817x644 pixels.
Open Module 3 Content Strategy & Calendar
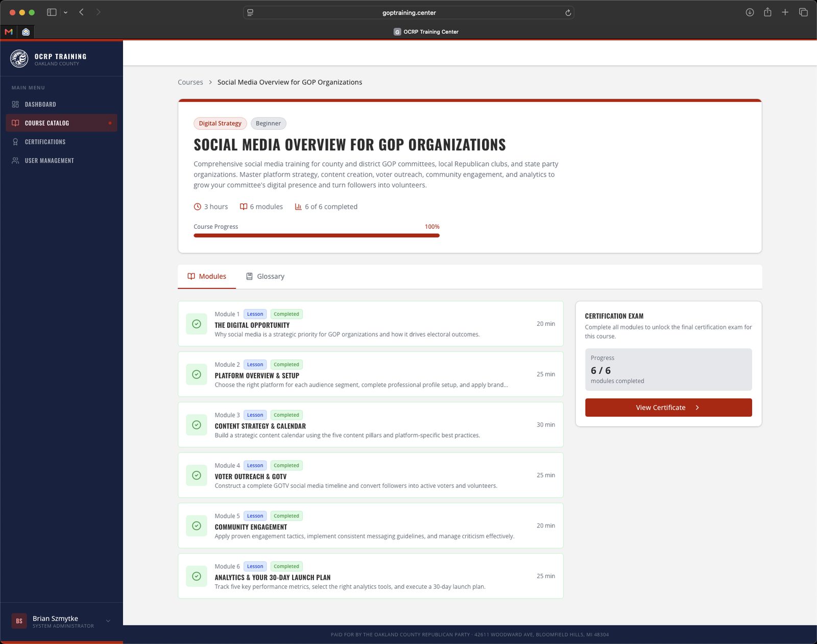[x=371, y=425]
